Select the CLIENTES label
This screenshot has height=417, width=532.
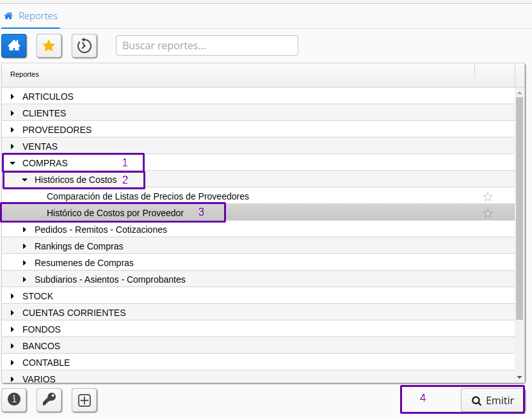pyautogui.click(x=44, y=113)
